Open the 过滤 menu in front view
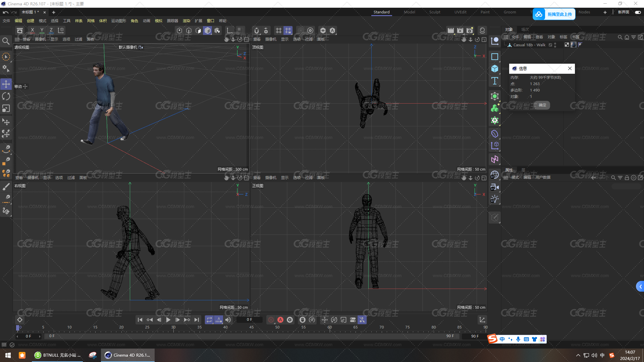 pos(309,178)
